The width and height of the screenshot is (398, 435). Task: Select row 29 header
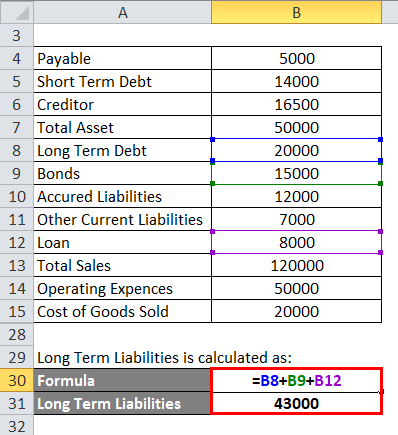[x=17, y=357]
